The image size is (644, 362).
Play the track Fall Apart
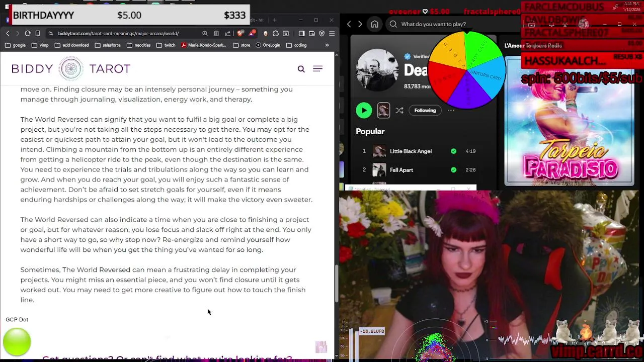401,170
